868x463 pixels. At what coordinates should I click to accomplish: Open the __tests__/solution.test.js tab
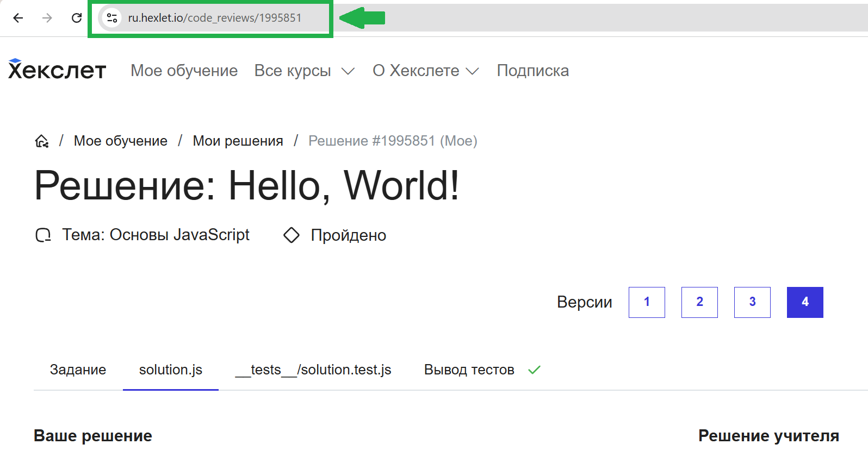click(x=313, y=370)
